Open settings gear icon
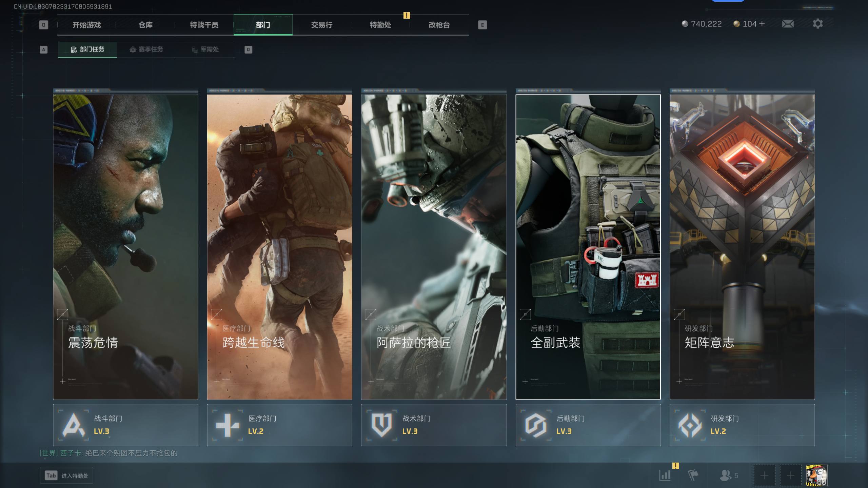The width and height of the screenshot is (868, 488). [x=817, y=24]
